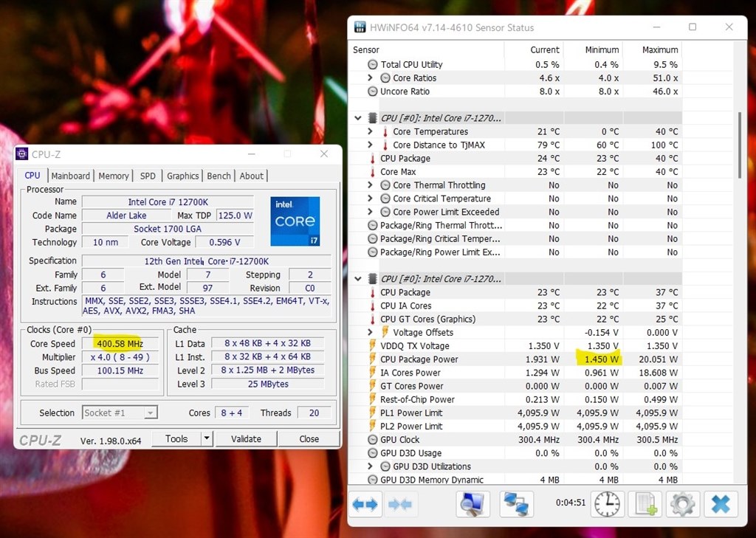
Task: Click the Core Voltage 0.596 V field
Action: point(224,242)
